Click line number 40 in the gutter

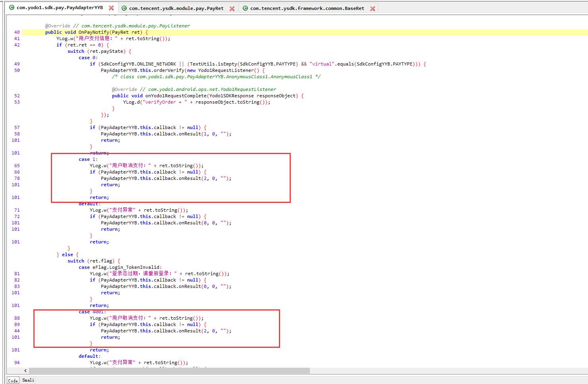(x=17, y=32)
